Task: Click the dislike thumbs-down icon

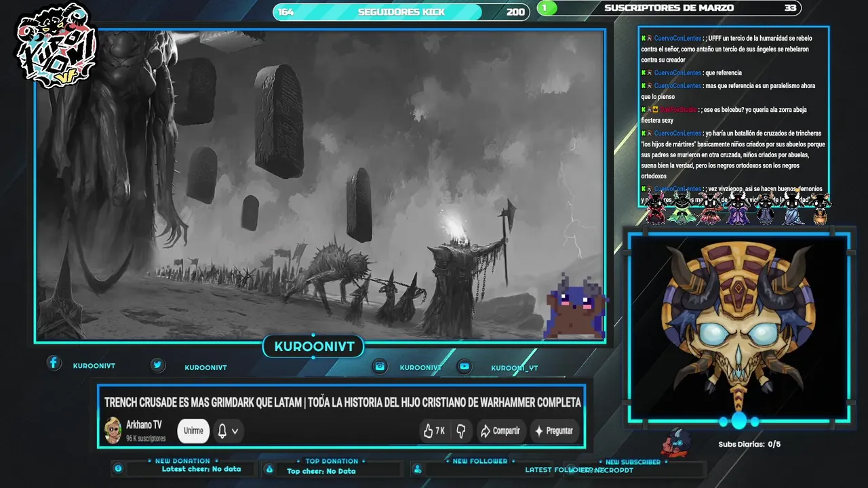Action: pyautogui.click(x=461, y=430)
